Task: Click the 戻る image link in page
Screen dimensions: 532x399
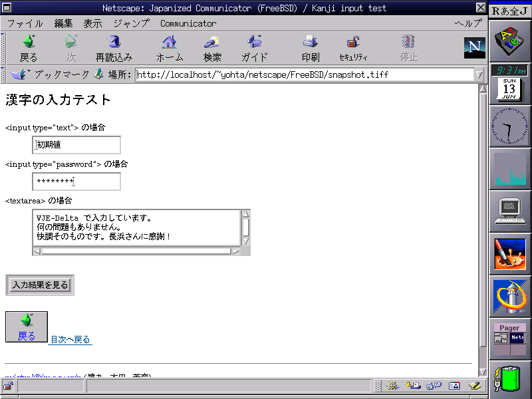Action: [27, 327]
